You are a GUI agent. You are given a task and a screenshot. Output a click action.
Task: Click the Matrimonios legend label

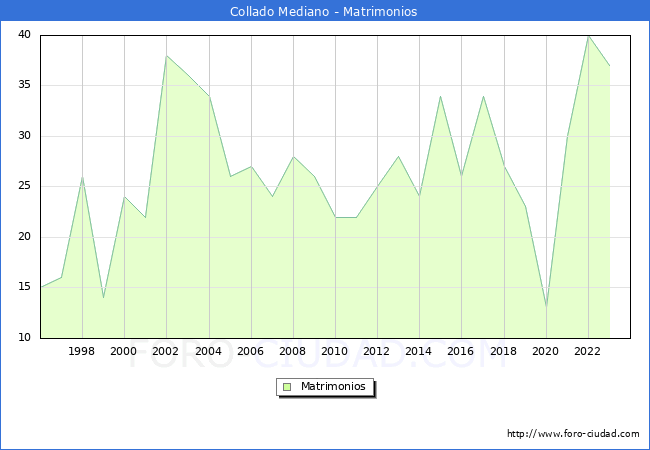click(333, 386)
